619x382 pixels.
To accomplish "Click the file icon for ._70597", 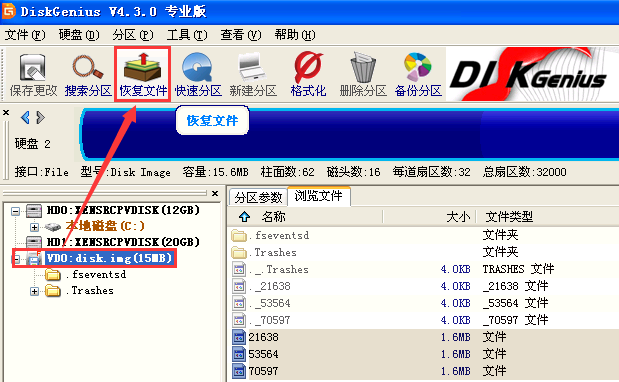I will point(239,320).
